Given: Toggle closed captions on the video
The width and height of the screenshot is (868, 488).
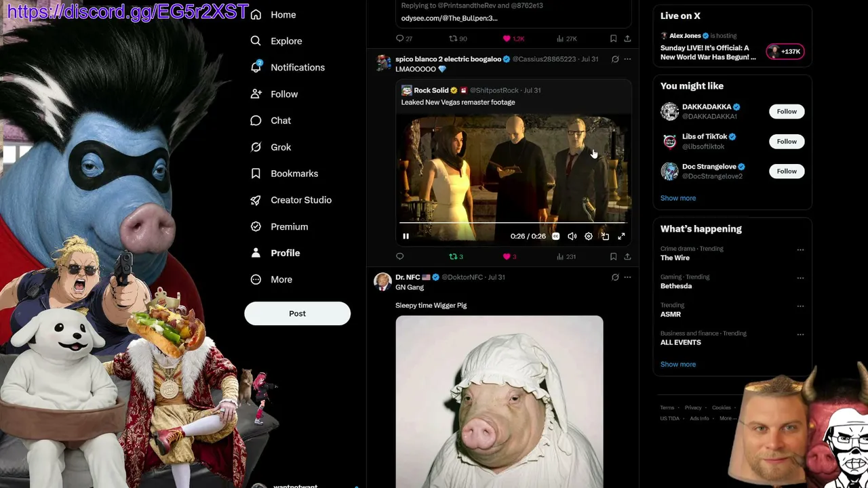Looking at the screenshot, I should 555,237.
